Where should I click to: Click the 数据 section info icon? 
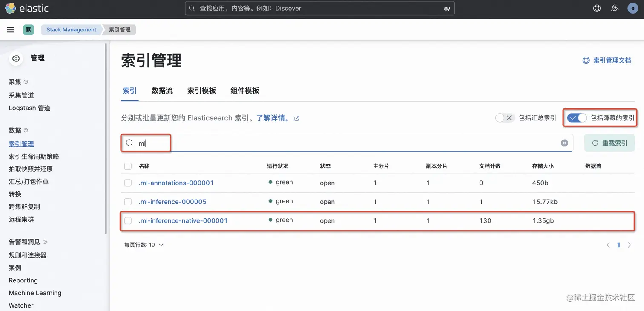click(x=26, y=131)
